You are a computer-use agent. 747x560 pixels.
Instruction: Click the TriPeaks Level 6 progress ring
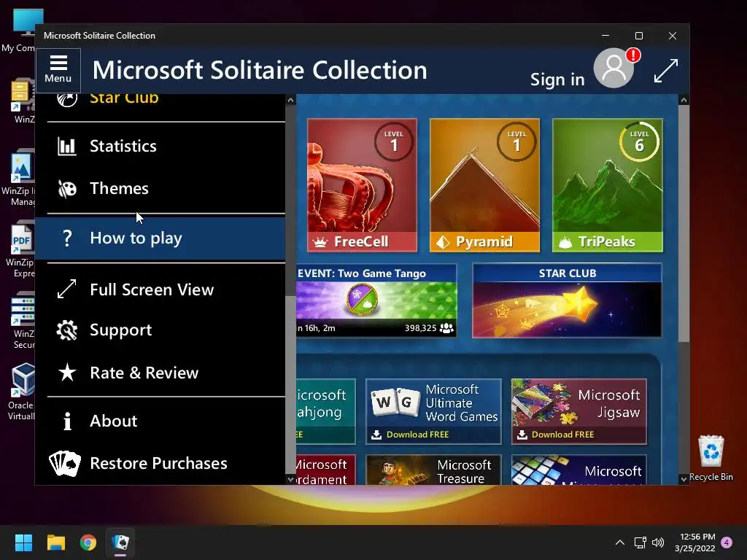point(639,141)
